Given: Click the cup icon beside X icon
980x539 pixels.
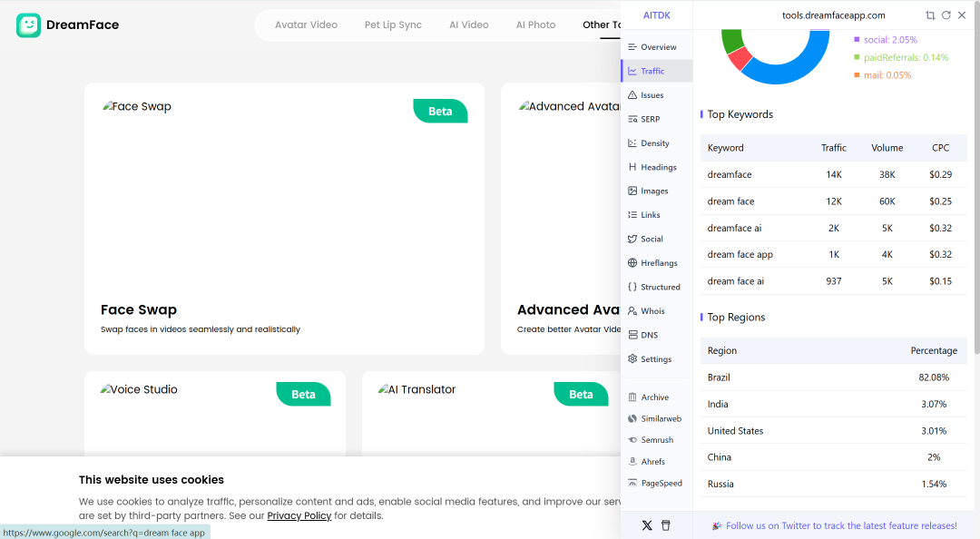Looking at the screenshot, I should click(666, 526).
